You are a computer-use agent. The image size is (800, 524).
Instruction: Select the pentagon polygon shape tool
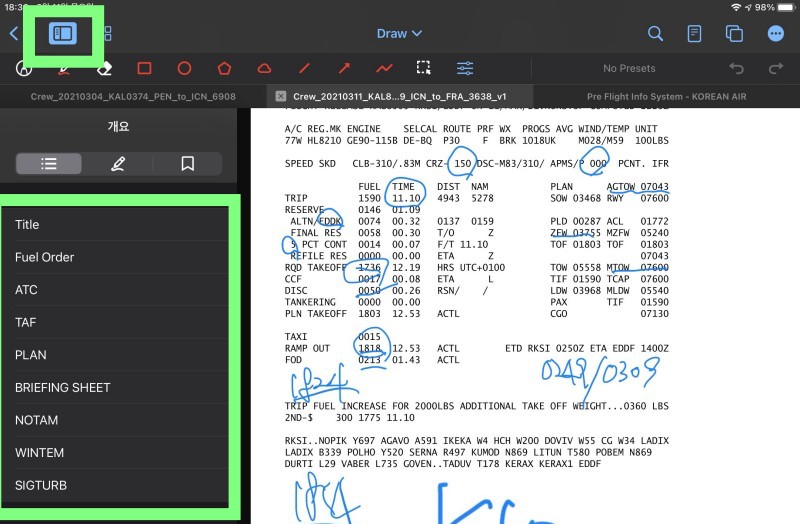click(x=224, y=69)
